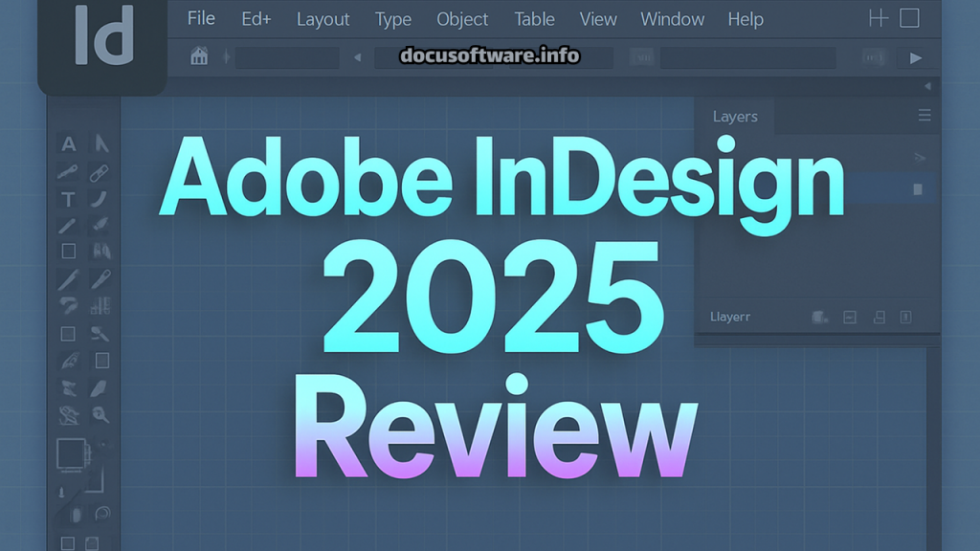Screen dimensions: 980x551
Task: Collapse the panel dock using the small right arrow
Action: 926,85
